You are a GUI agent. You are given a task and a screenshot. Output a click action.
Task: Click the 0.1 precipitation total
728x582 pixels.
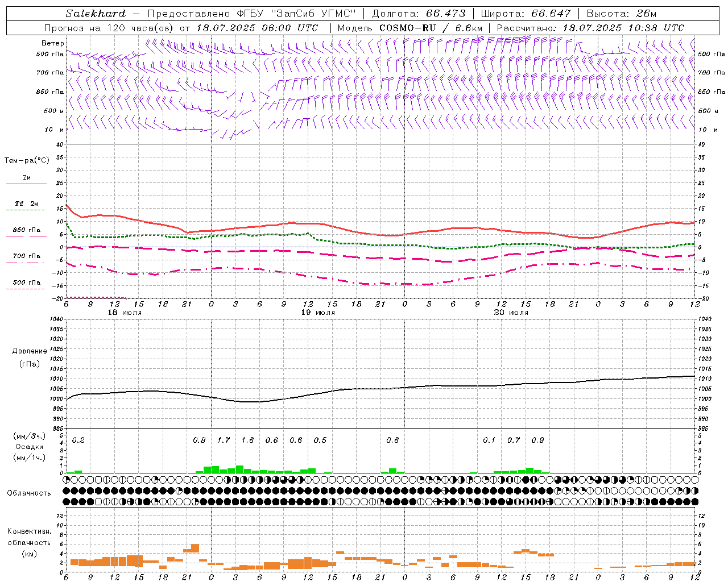pyautogui.click(x=489, y=440)
